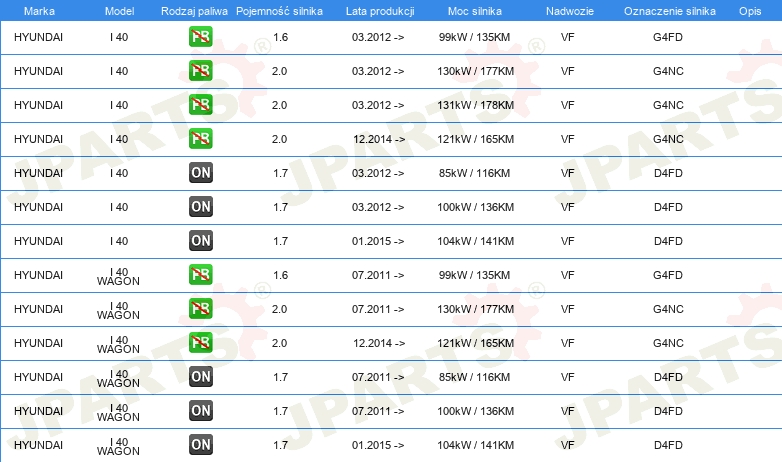
Task: Select I 40 WAGON model in the 1.6 petrol row
Action: click(118, 276)
